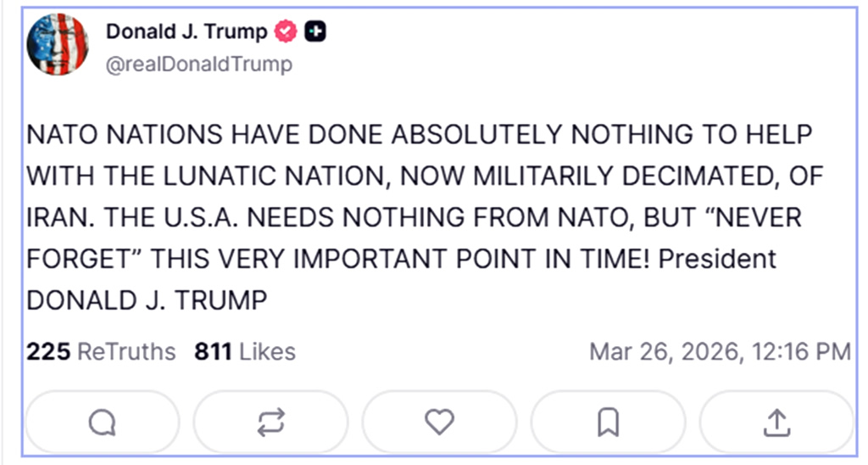This screenshot has height=465, width=868.
Task: Open the share options icon
Action: 776,422
